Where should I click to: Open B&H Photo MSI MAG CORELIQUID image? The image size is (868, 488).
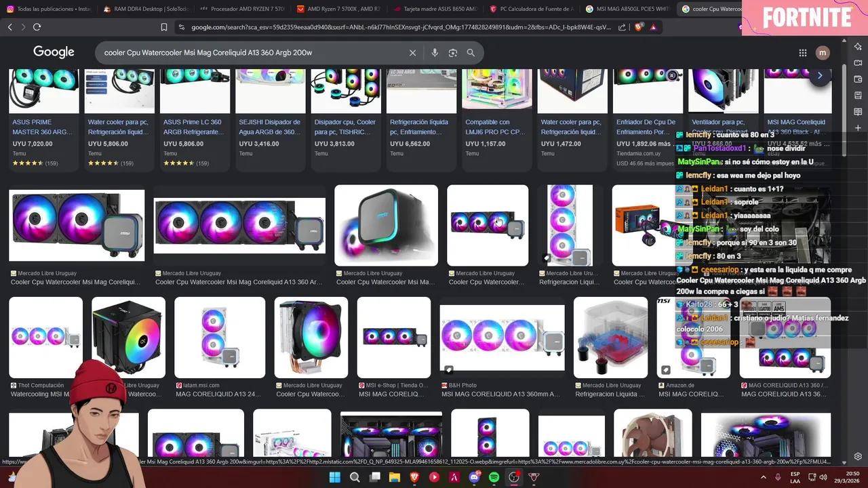pos(502,338)
